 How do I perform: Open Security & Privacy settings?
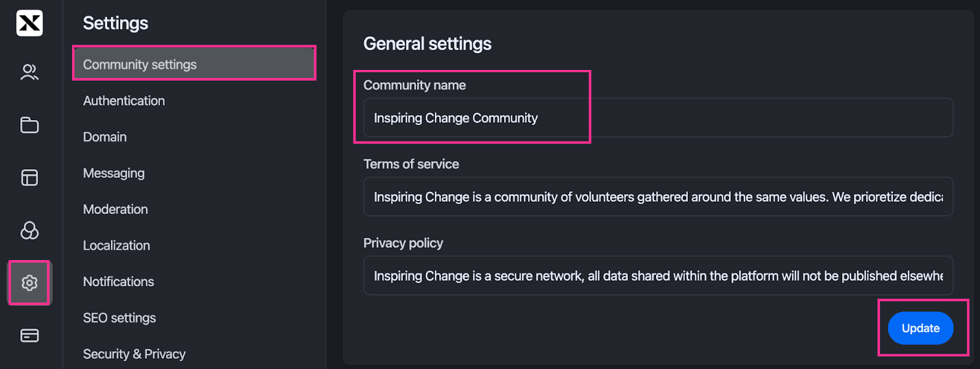134,354
